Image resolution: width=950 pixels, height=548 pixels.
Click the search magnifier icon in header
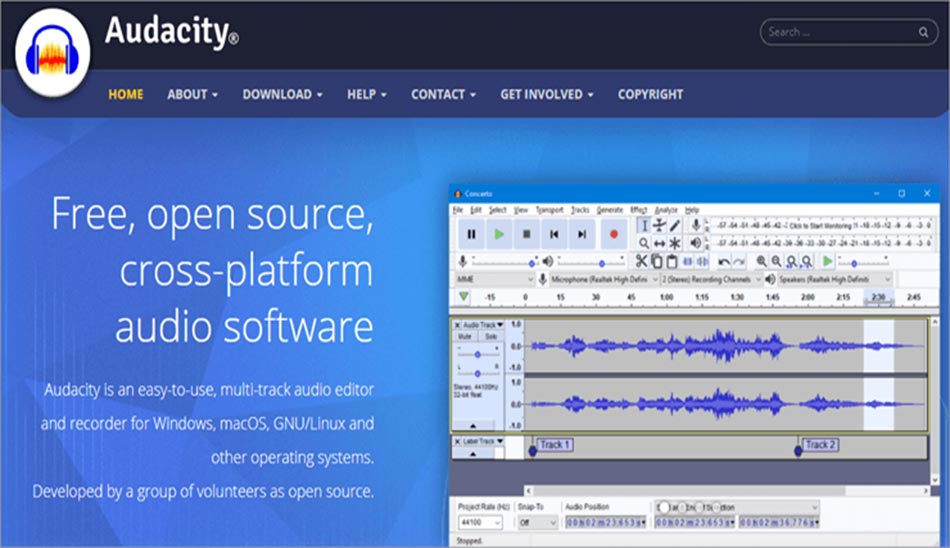pos(923,32)
